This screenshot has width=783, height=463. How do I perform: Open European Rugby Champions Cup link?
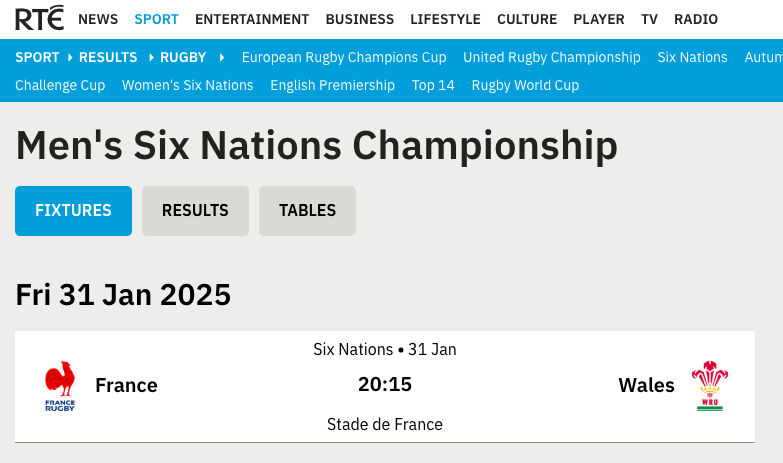click(x=344, y=57)
